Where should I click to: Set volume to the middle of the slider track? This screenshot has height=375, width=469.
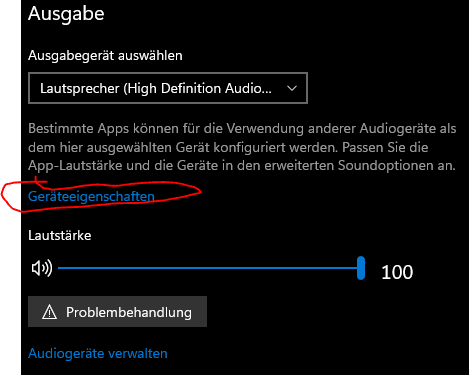(x=209, y=268)
